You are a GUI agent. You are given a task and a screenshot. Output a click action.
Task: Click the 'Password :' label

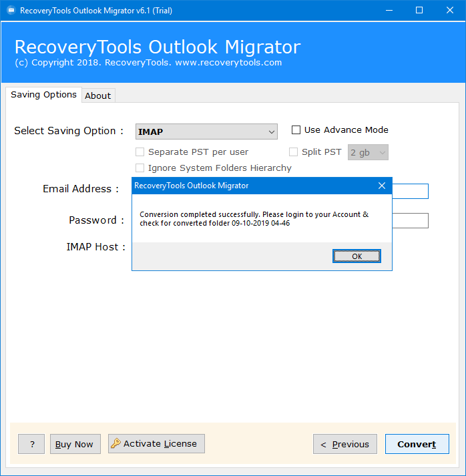pos(97,220)
